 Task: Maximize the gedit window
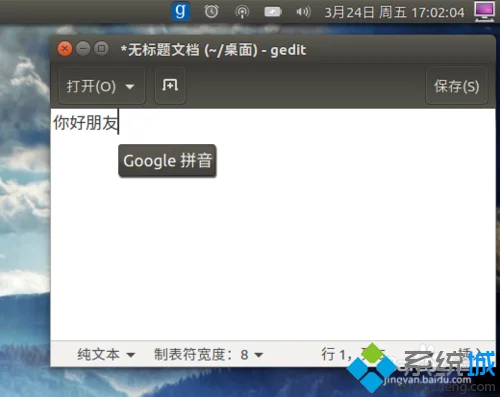[101, 49]
